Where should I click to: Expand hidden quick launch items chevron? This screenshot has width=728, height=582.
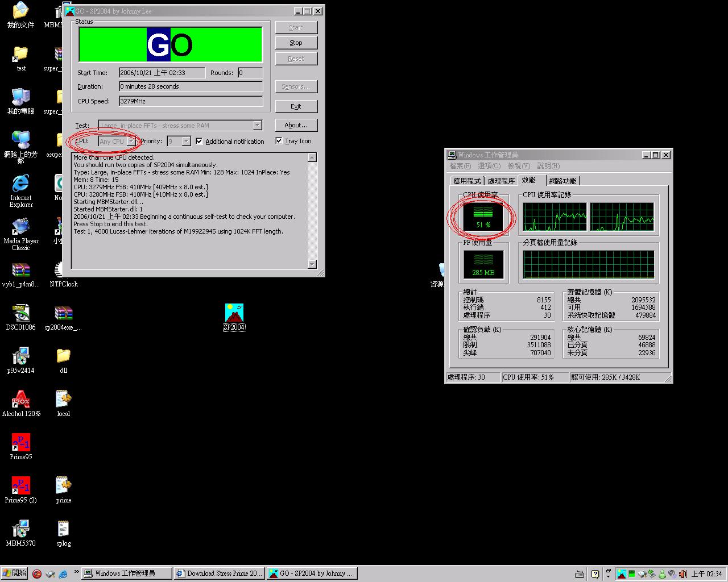tap(76, 572)
